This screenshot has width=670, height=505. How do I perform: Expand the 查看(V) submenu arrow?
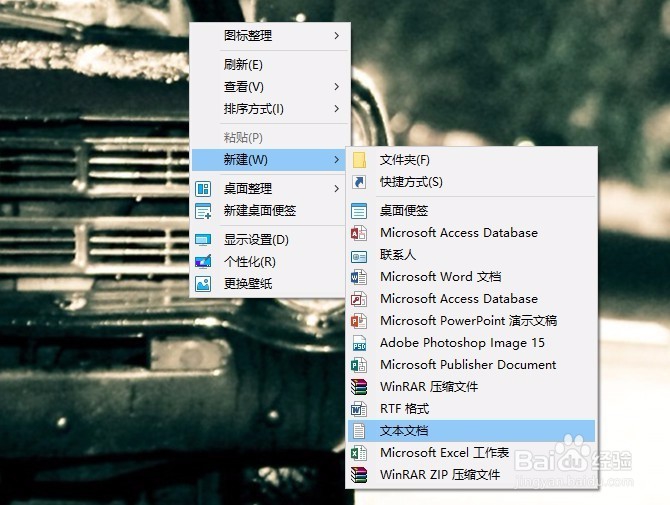pyautogui.click(x=337, y=87)
